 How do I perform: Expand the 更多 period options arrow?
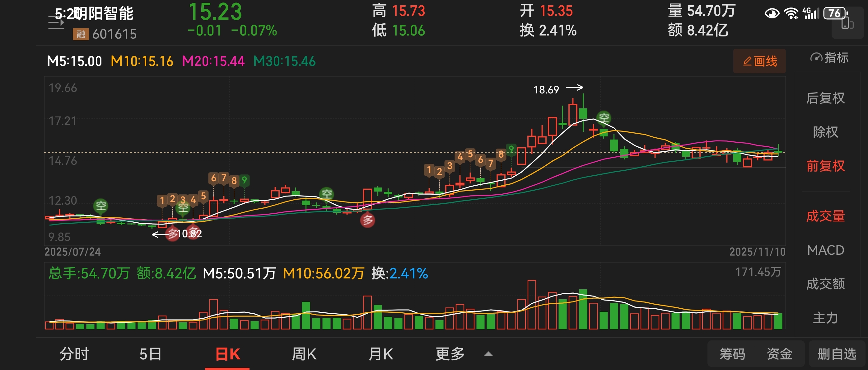(488, 354)
